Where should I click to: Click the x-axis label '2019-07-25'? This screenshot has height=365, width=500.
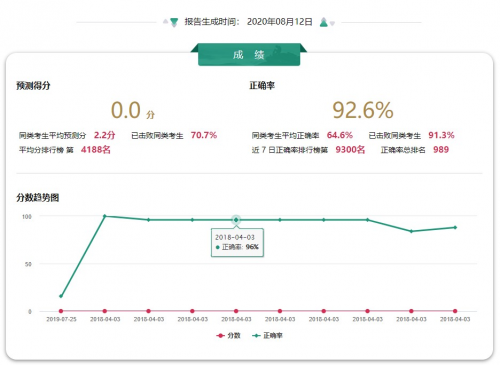coord(61,319)
